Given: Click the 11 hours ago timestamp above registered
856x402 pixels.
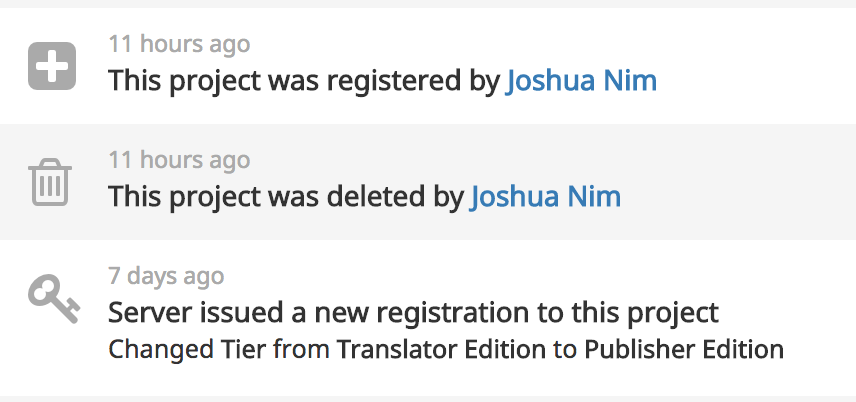Looking at the screenshot, I should coord(179,44).
